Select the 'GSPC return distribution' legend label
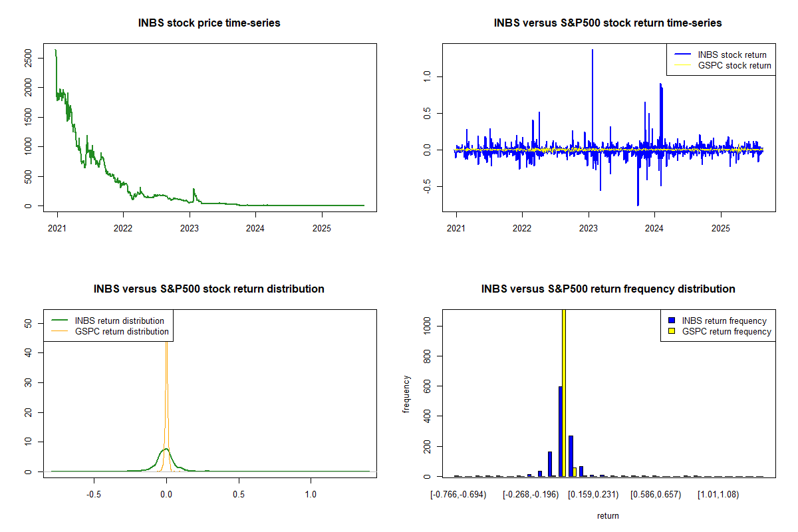The width and height of the screenshot is (798, 532). click(x=122, y=331)
